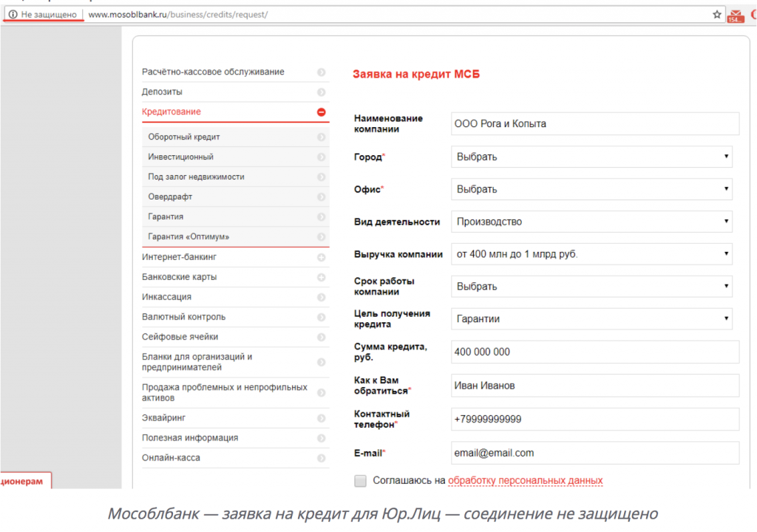Click the browser address bar URL
The image size is (757, 532).
point(177,15)
